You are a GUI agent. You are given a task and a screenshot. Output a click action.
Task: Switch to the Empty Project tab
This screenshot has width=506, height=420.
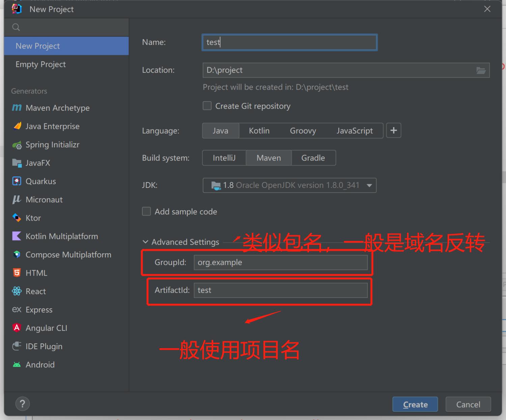click(40, 64)
